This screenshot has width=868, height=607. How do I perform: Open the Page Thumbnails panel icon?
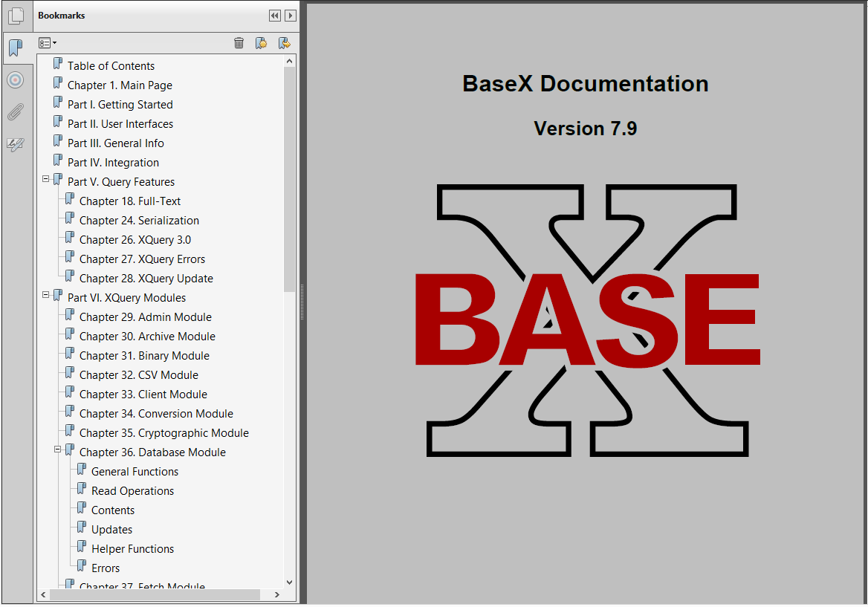tap(16, 15)
